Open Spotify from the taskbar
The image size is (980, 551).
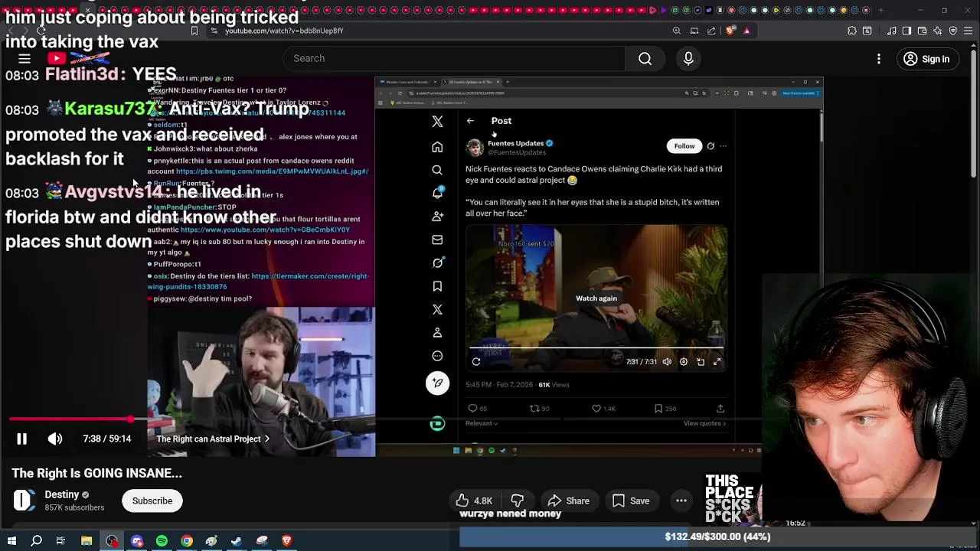[x=162, y=541]
